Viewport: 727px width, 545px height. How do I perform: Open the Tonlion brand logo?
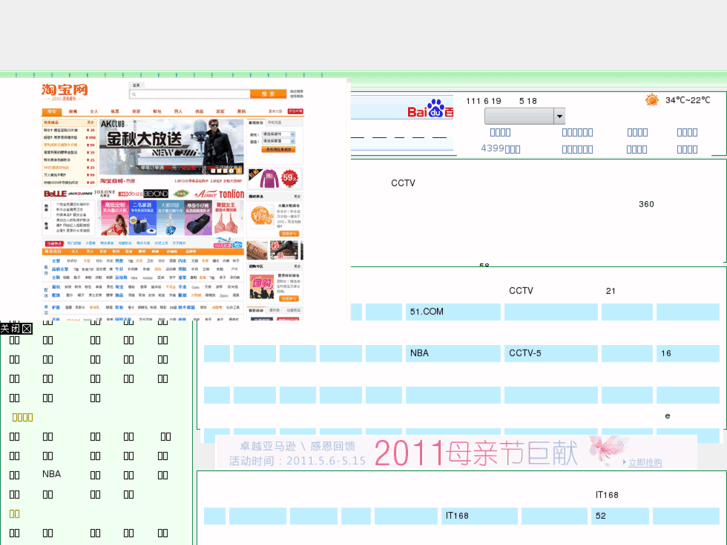231,193
